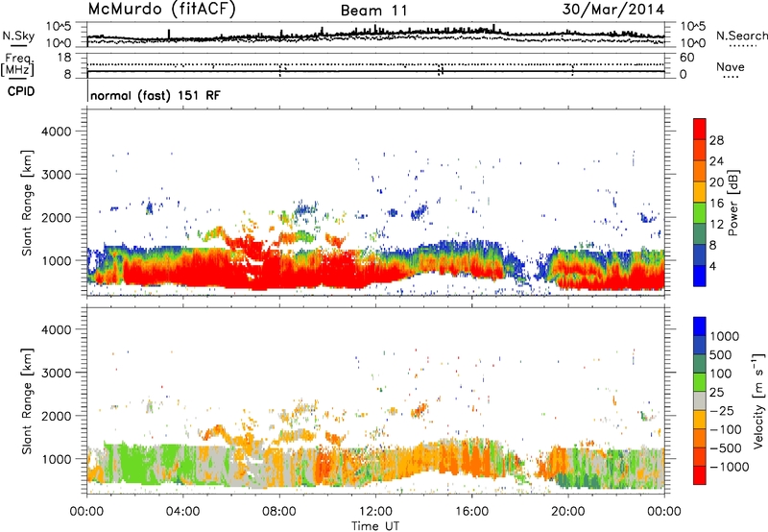
Task: Click the 04:00 time axis label
Action: 182,512
